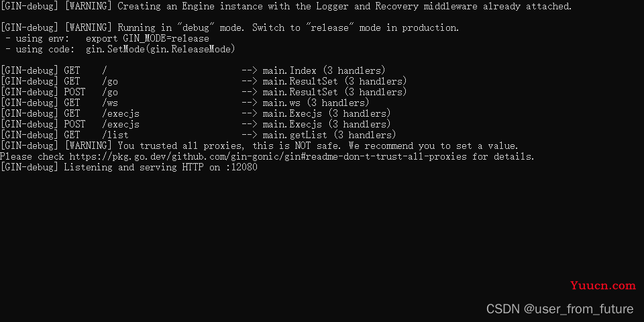Click the gin.SetMode(gin.ReleaseMode) code text
Viewport: 644px width, 322px height.
(160, 49)
